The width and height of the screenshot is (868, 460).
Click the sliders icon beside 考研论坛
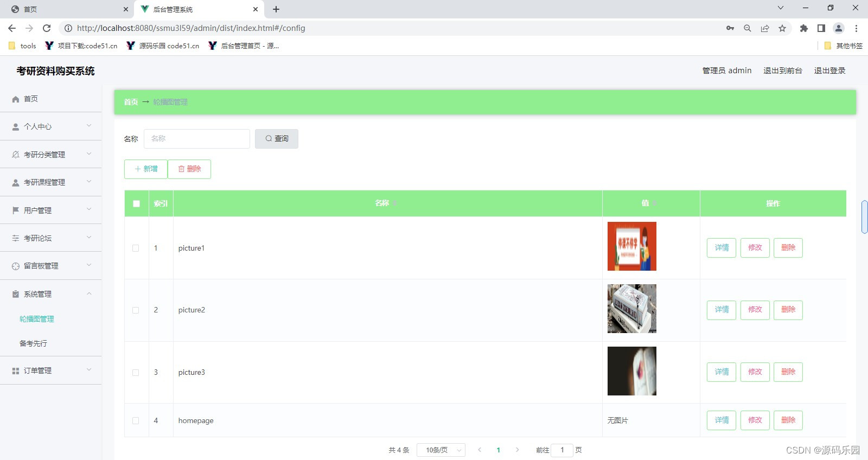16,238
